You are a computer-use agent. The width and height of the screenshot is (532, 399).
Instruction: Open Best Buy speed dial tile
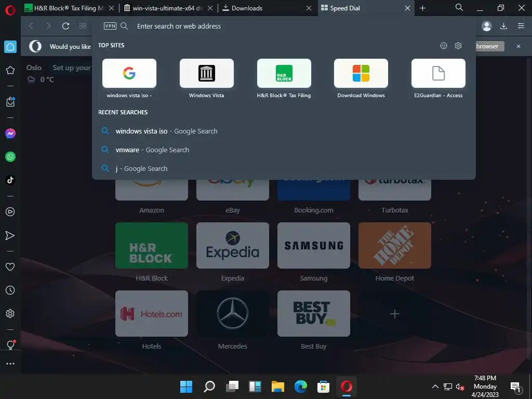(314, 313)
